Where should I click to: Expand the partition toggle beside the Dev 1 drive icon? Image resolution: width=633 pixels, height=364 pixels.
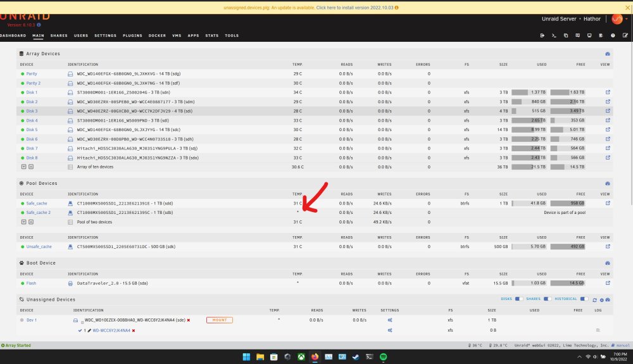[82, 322]
